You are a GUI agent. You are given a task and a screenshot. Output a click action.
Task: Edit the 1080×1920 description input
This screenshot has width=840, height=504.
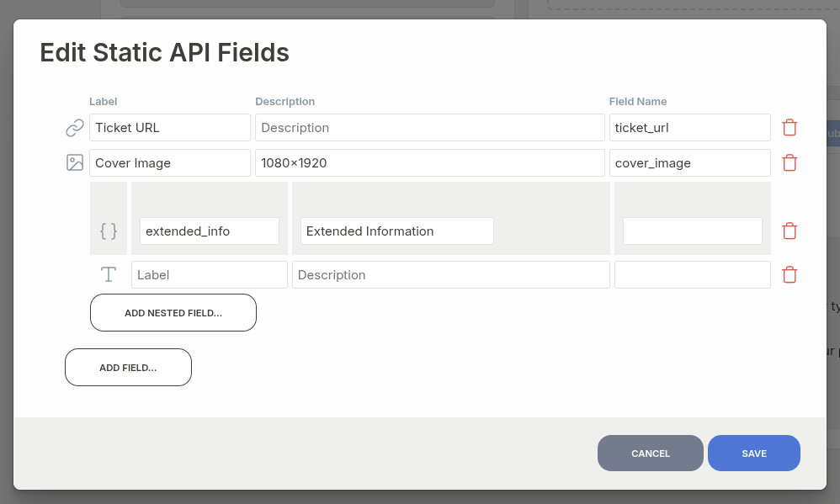pyautogui.click(x=429, y=163)
